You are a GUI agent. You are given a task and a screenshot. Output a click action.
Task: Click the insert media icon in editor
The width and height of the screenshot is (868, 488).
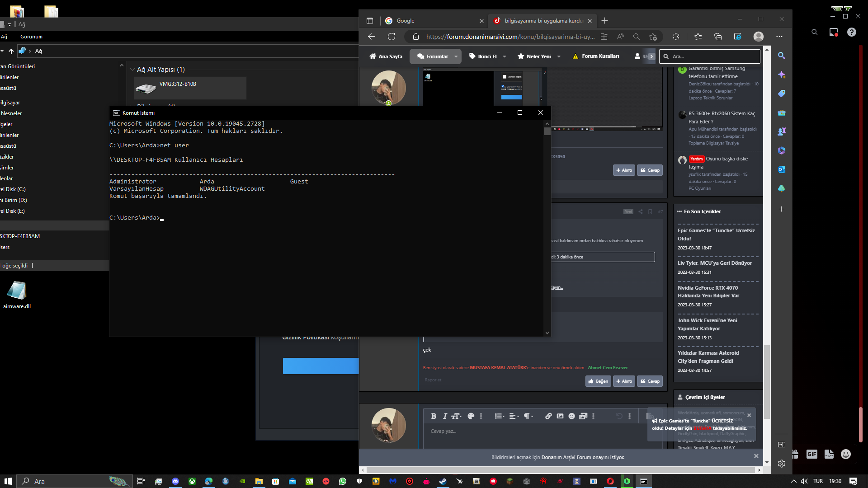[583, 416]
